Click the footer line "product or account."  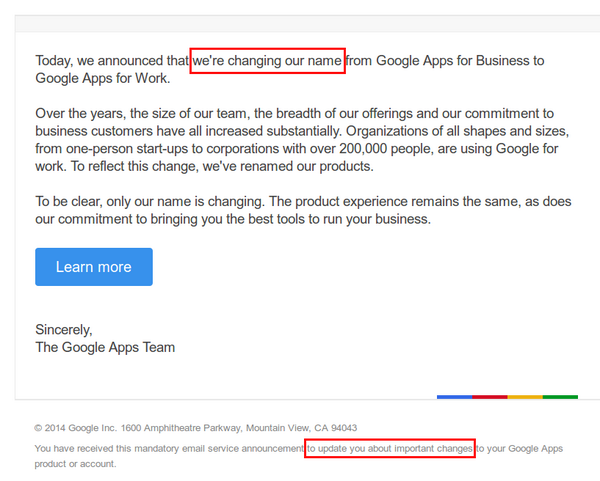[75, 464]
